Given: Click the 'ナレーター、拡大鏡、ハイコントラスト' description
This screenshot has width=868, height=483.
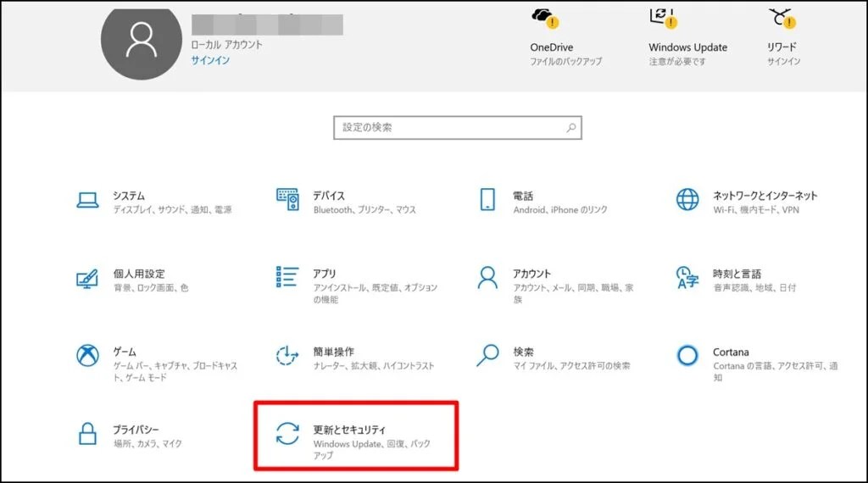Looking at the screenshot, I should pyautogui.click(x=374, y=366).
